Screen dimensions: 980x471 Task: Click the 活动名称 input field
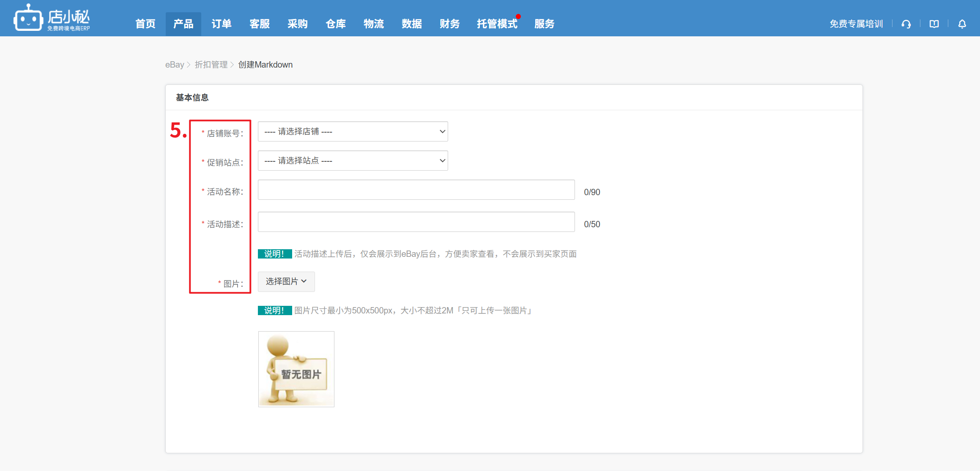tap(416, 190)
